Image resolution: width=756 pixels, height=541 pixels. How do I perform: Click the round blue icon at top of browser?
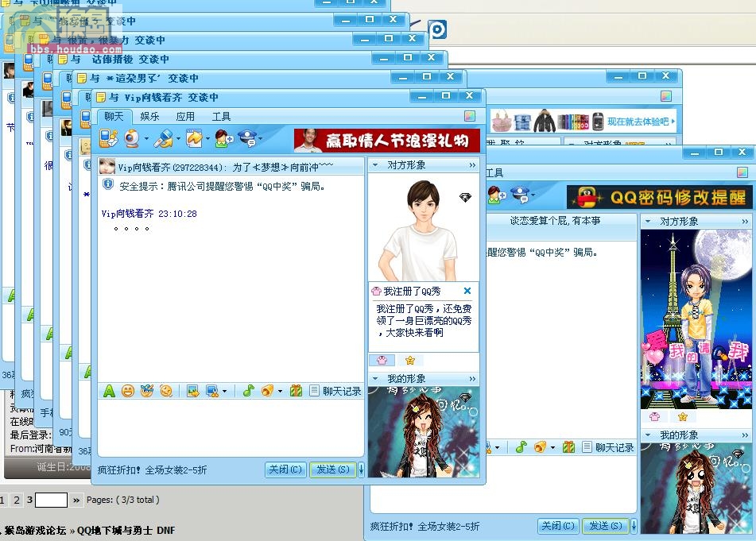tap(437, 29)
